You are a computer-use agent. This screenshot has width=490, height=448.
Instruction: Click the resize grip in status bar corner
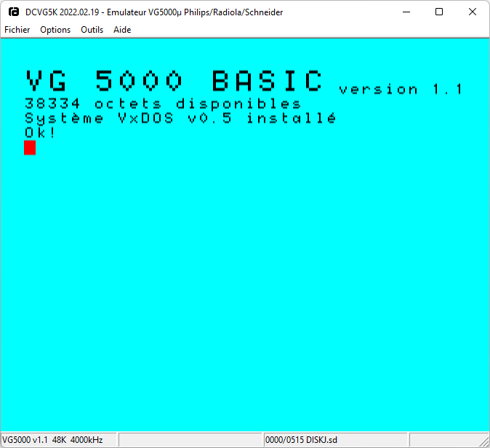(484, 442)
